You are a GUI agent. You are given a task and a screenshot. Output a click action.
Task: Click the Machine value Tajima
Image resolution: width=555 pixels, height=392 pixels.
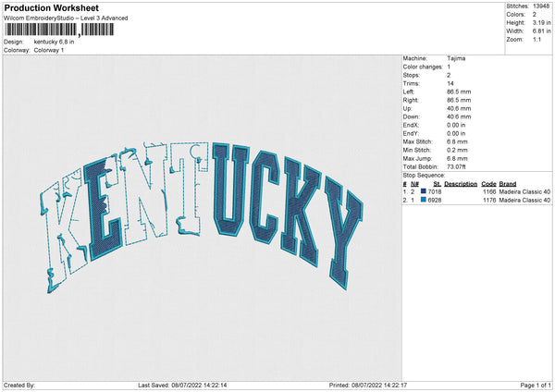coord(456,58)
